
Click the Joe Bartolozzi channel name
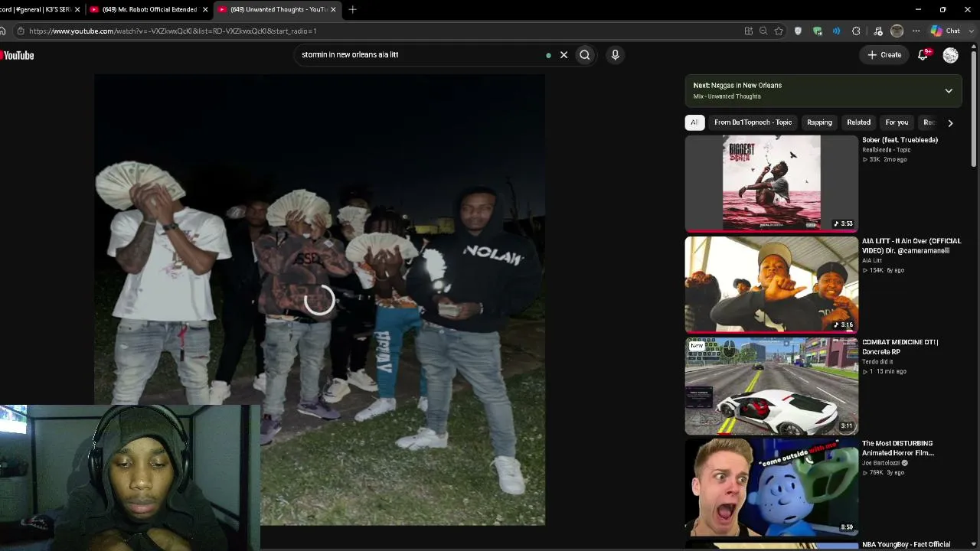pyautogui.click(x=881, y=463)
